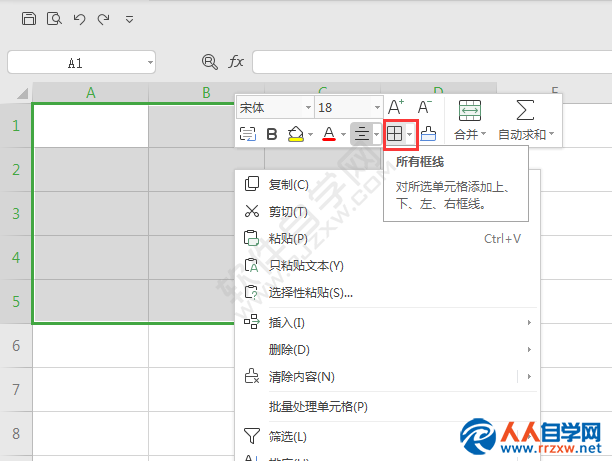Click the increase font size A+ icon
Viewport: 612px width, 461px height.
[396, 107]
